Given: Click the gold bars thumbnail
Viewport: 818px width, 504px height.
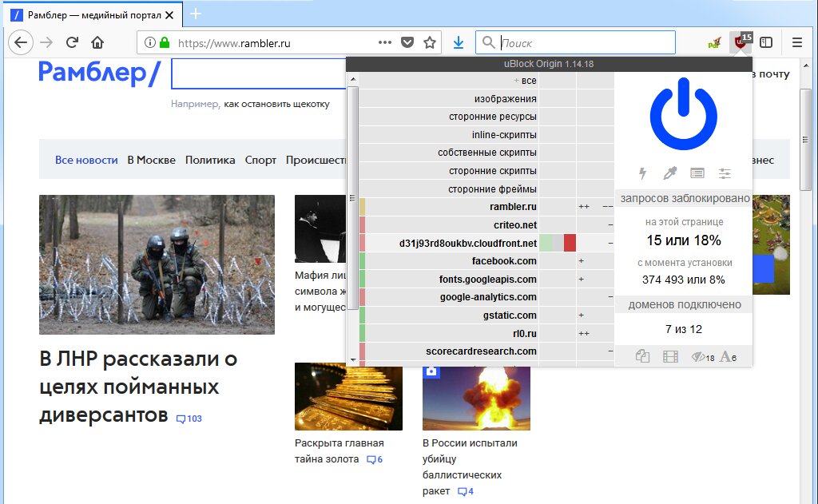Looking at the screenshot, I should [x=348, y=398].
